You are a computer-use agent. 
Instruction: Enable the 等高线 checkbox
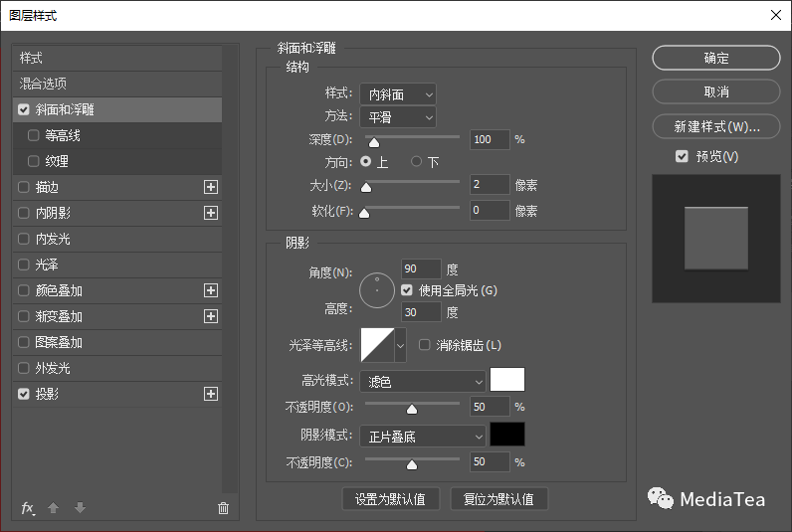point(34,135)
